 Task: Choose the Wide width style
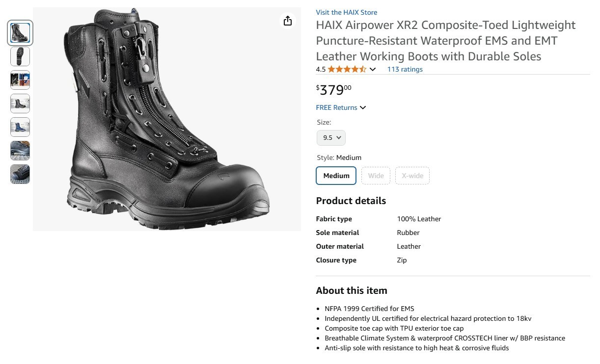coord(376,176)
